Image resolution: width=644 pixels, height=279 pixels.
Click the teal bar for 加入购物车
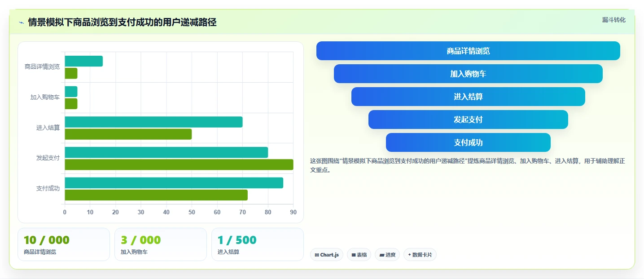[71, 92]
